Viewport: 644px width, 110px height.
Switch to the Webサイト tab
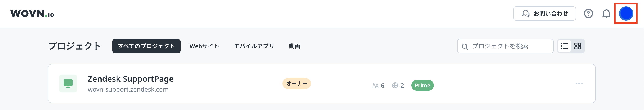click(x=204, y=46)
